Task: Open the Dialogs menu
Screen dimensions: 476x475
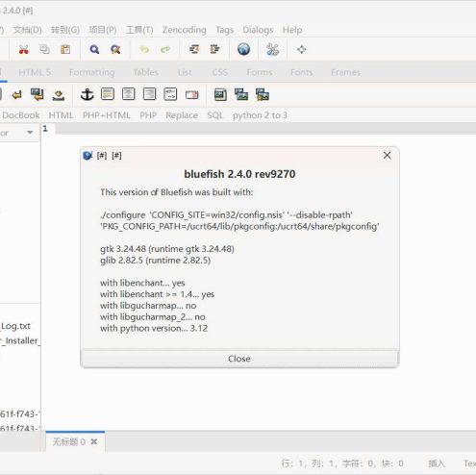Action: (x=258, y=30)
